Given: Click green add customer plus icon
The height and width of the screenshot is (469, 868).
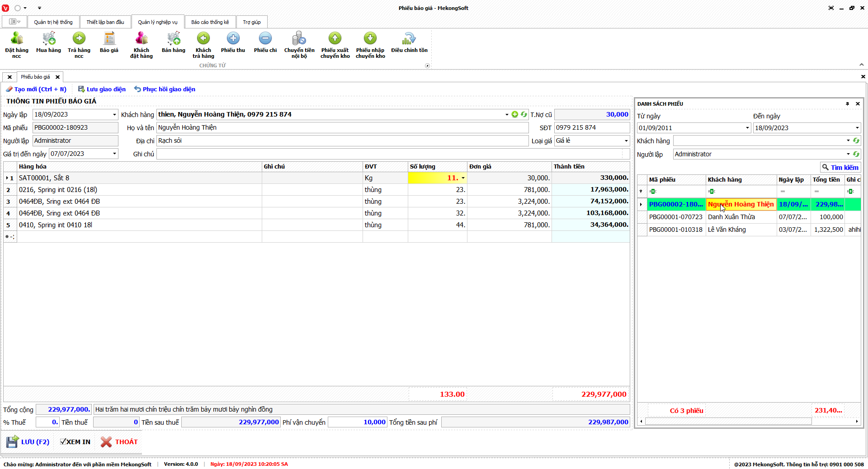Looking at the screenshot, I should coord(515,114).
